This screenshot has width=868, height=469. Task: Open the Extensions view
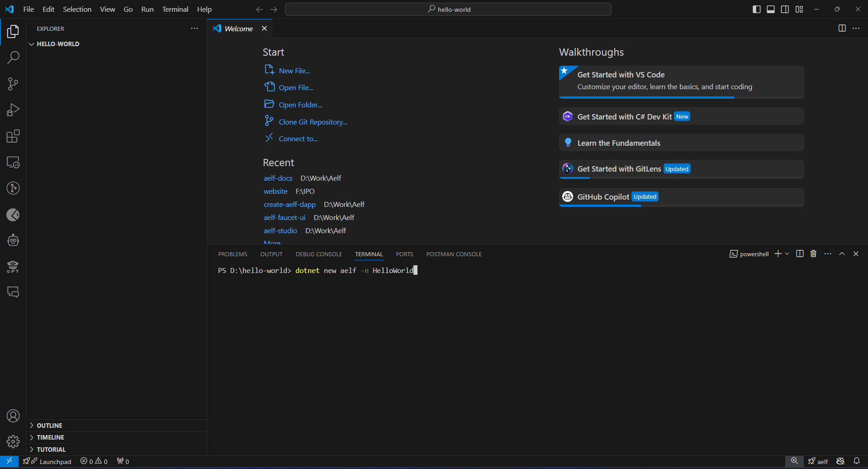[x=13, y=136]
